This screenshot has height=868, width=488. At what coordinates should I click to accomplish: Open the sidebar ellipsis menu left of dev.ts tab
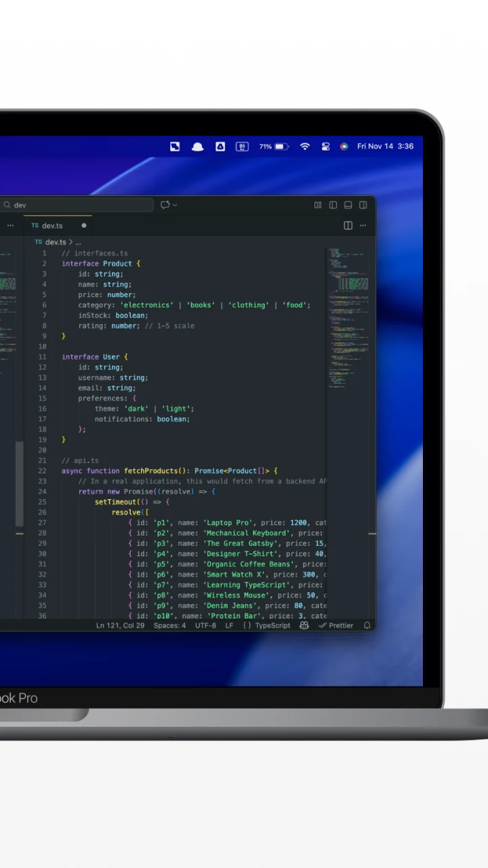coord(10,225)
